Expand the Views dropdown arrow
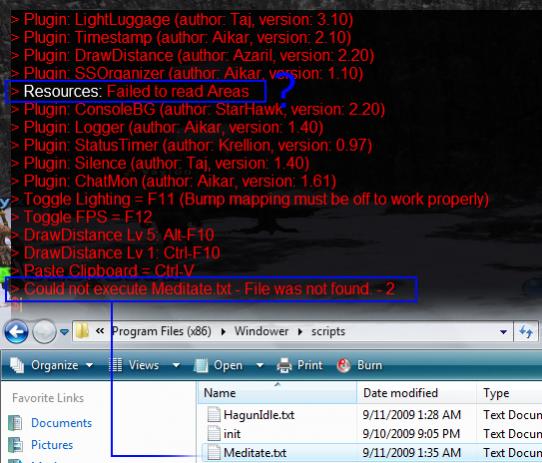Image resolution: width=542 pixels, height=463 pixels. (x=176, y=365)
